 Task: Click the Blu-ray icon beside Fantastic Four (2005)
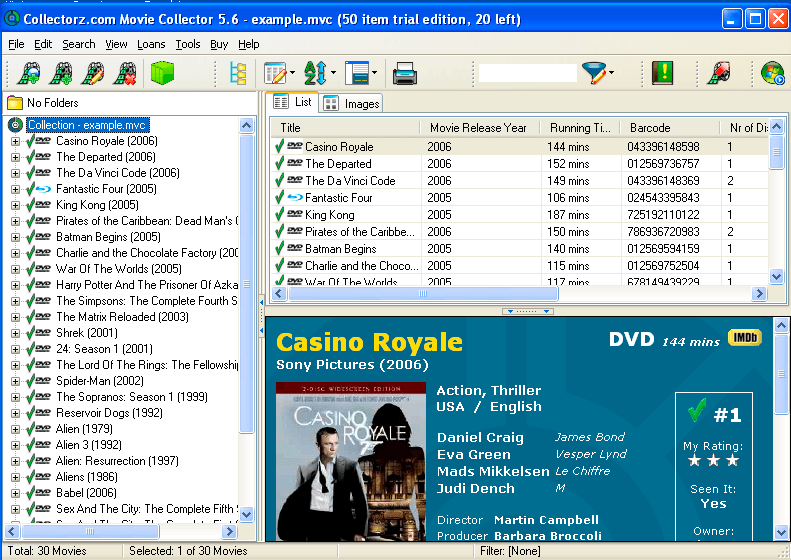(43, 189)
